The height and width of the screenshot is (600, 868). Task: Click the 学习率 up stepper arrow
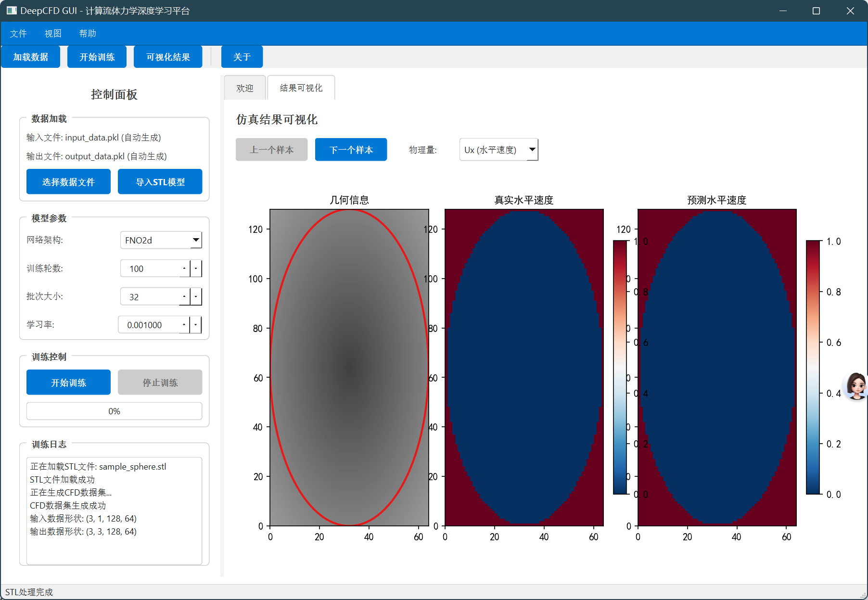[183, 321]
